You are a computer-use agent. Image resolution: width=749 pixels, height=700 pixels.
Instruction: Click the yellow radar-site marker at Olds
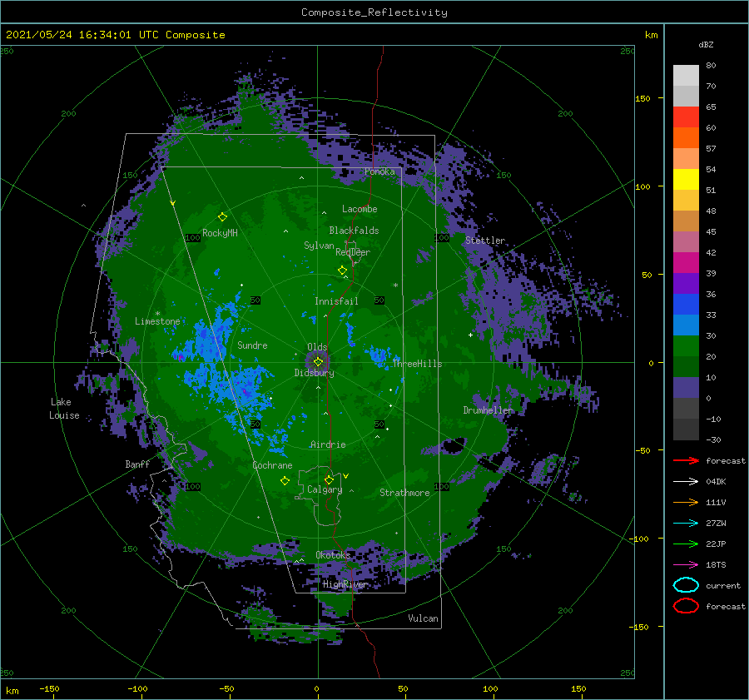point(318,362)
